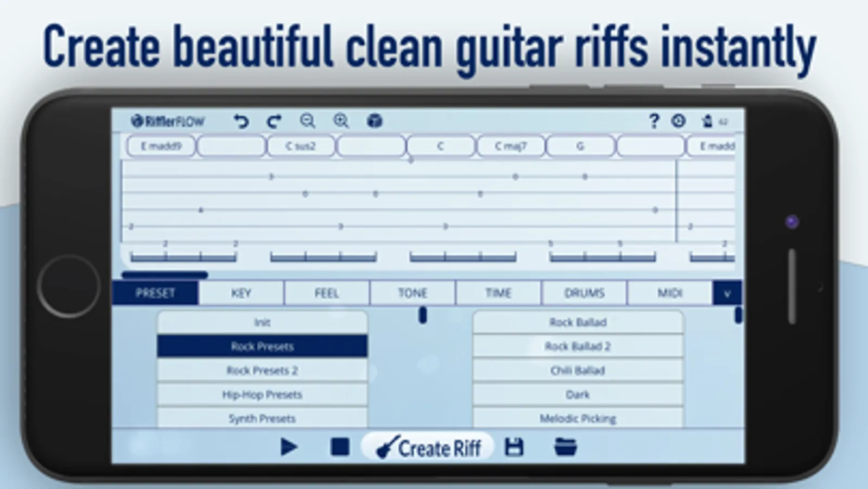Screen dimensions: 868x489
Task: Switch to the KEY tab
Action: click(241, 293)
